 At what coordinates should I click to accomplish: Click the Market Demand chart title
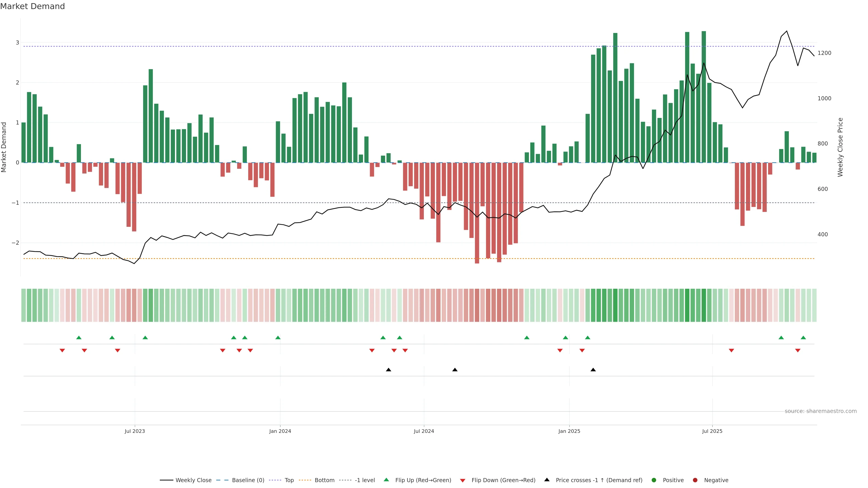(x=32, y=6)
